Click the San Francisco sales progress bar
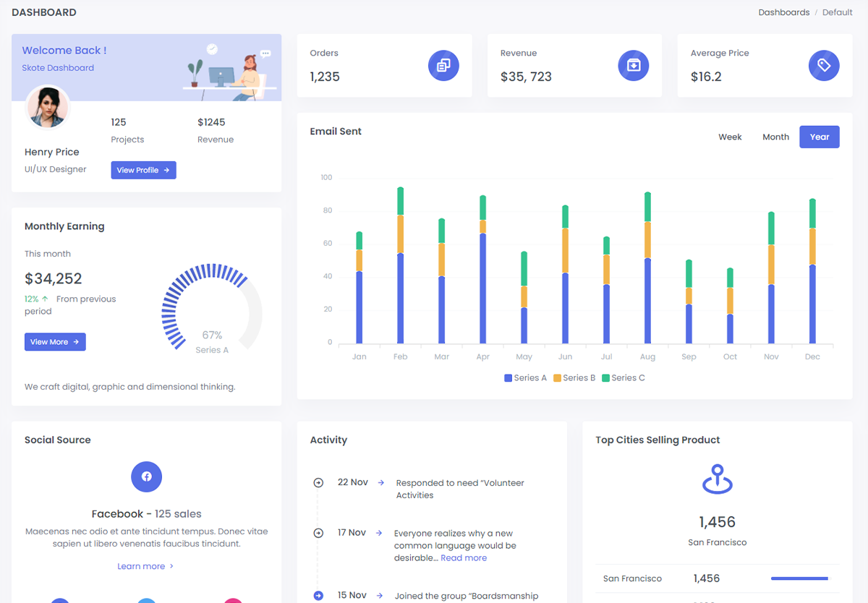The height and width of the screenshot is (603, 868). (799, 578)
